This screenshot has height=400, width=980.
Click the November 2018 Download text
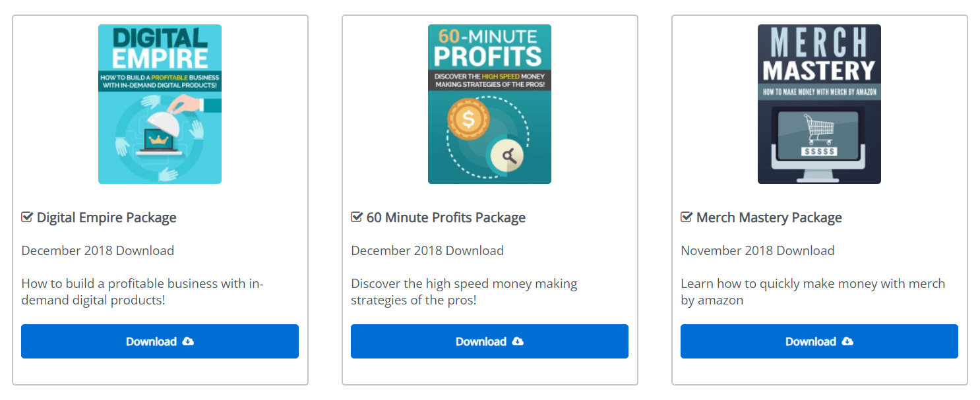758,250
